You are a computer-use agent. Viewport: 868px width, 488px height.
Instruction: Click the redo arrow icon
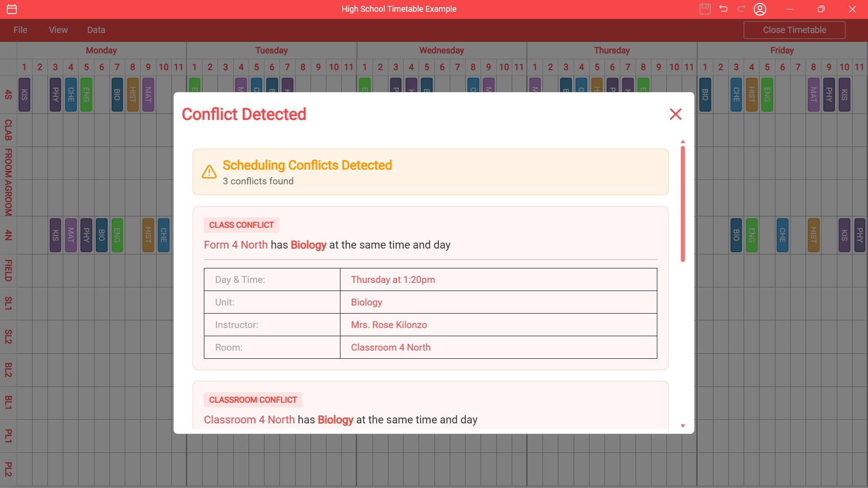click(x=741, y=9)
